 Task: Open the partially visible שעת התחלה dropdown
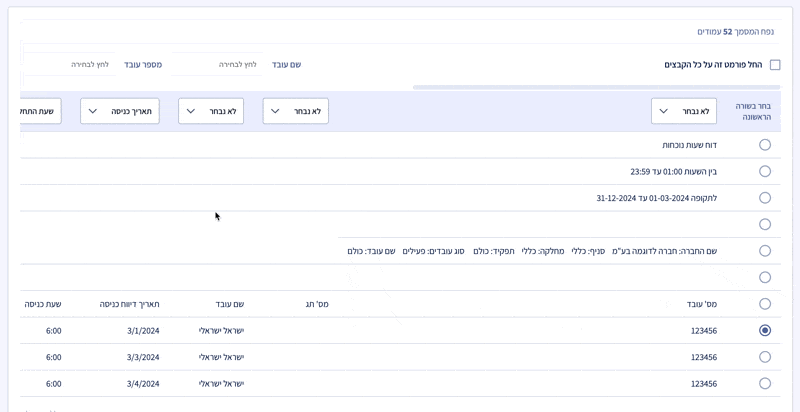[x=40, y=111]
